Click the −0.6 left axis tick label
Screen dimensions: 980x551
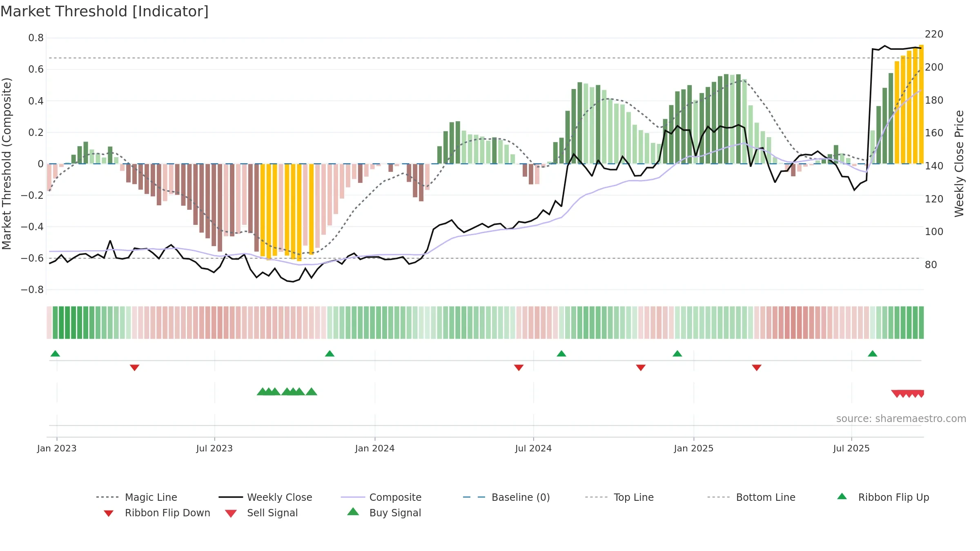[32, 258]
